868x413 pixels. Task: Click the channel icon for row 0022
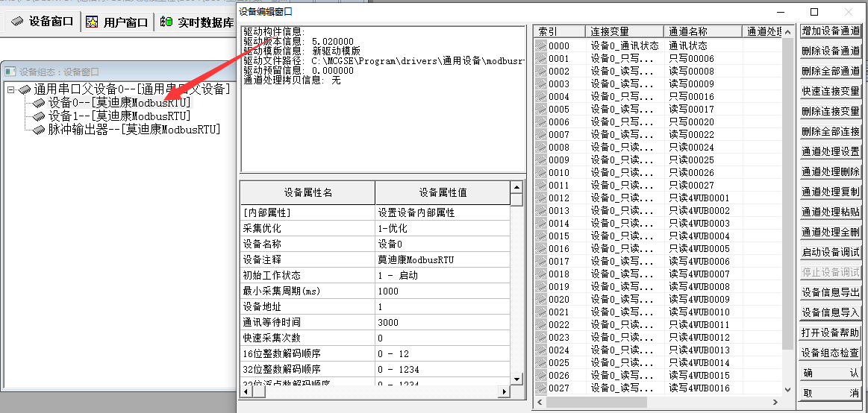click(541, 325)
